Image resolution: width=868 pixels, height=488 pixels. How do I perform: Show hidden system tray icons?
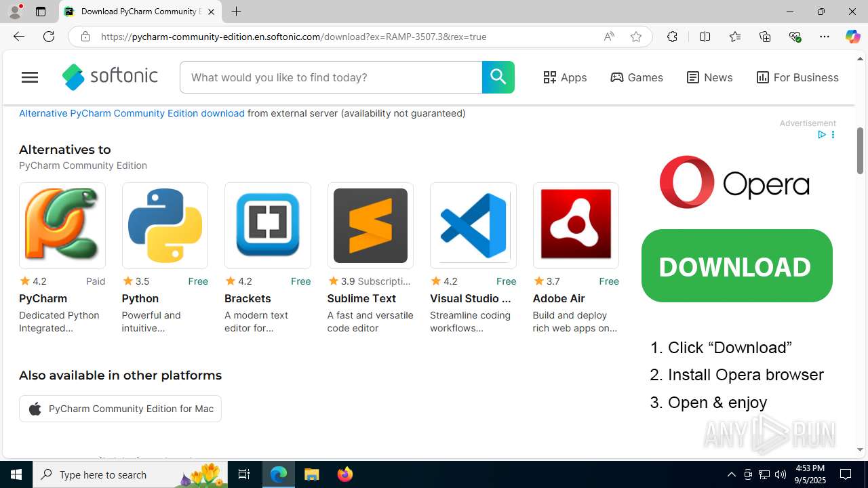click(x=731, y=474)
